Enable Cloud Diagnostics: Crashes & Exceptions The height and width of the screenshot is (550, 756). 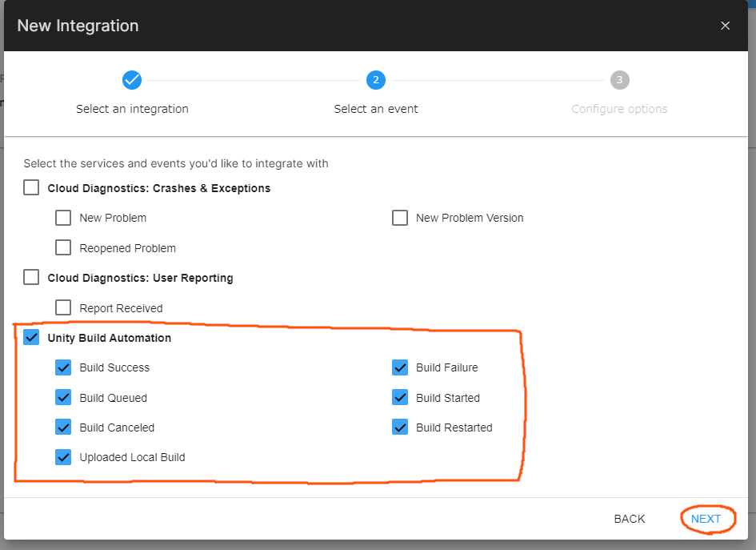(x=30, y=187)
